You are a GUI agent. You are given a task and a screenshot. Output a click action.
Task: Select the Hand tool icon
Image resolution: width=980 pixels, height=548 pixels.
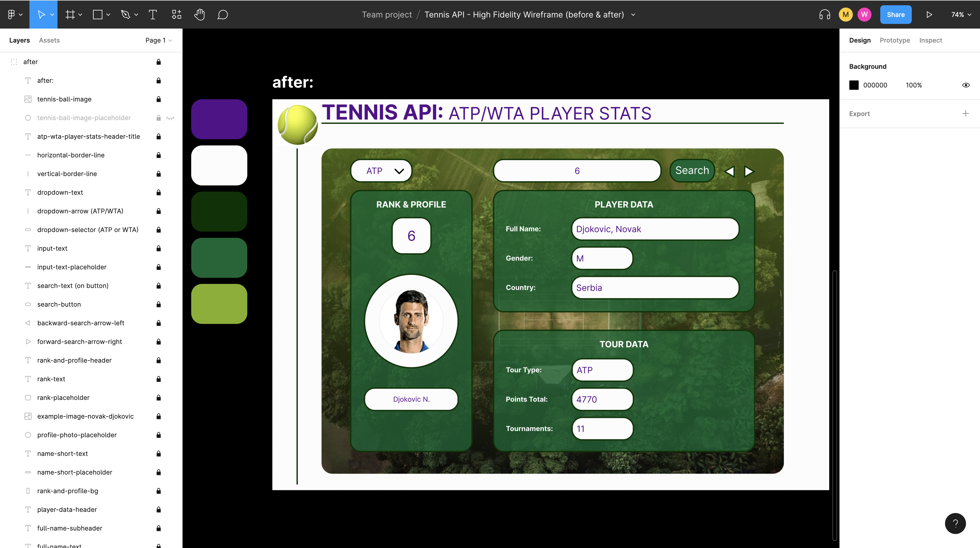[200, 14]
